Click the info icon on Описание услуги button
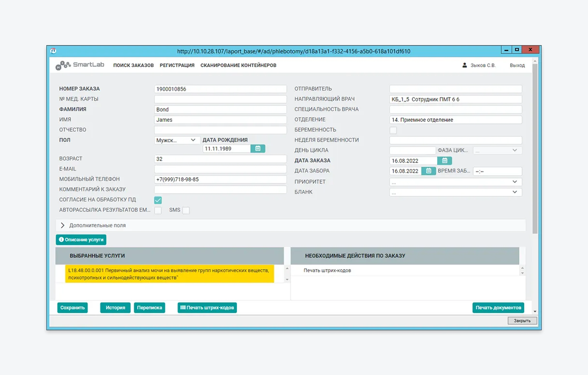588x375 pixels. click(61, 239)
